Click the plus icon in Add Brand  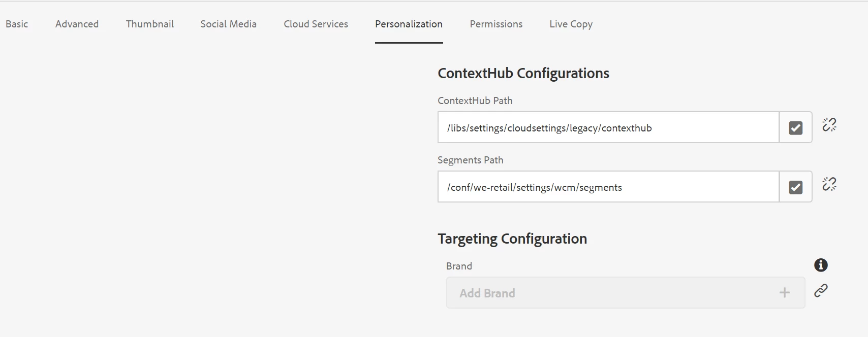tap(785, 293)
